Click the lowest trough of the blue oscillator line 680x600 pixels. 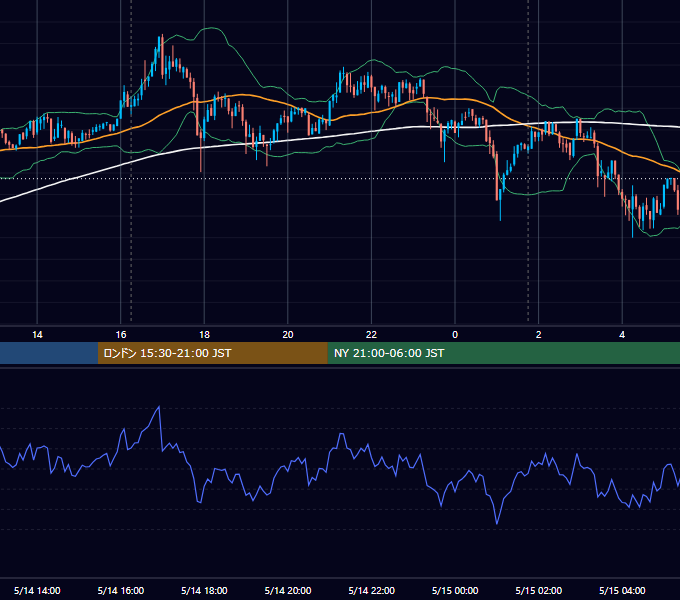click(x=497, y=523)
